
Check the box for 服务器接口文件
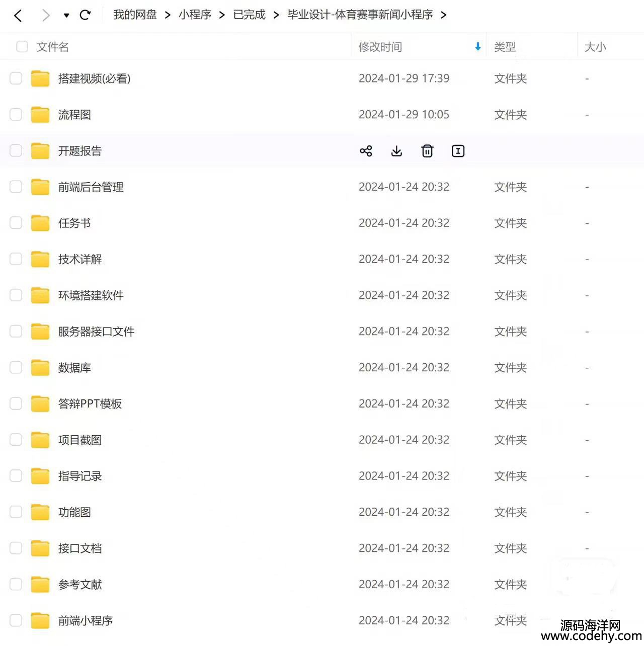(x=16, y=332)
